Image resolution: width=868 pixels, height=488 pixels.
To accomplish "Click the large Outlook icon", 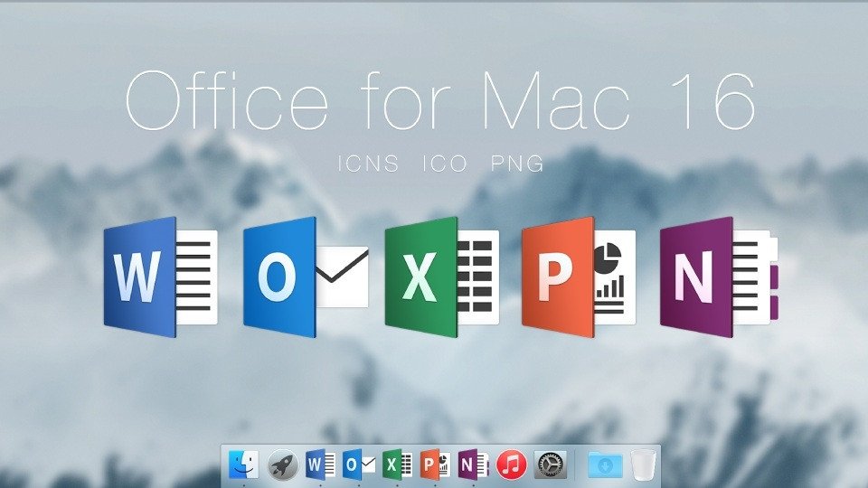I will tap(305, 277).
